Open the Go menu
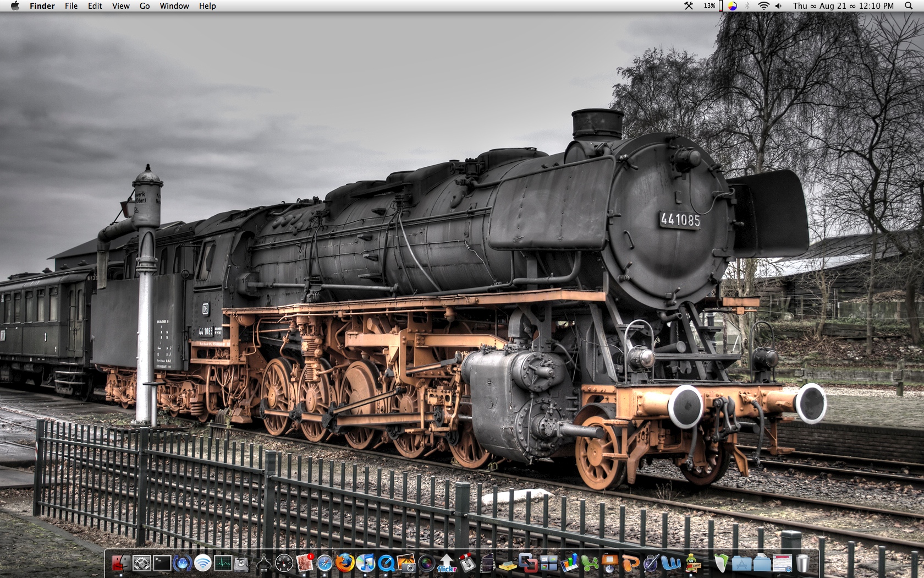The height and width of the screenshot is (578, 924). 145,6
